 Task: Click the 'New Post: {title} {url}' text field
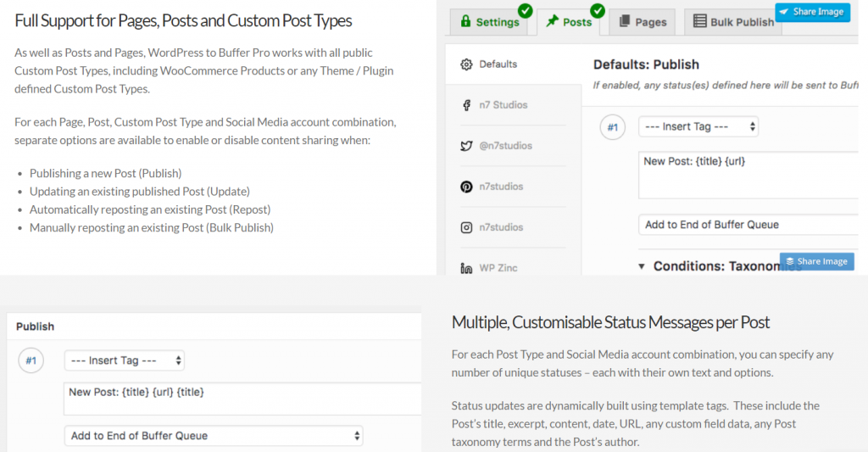(748, 175)
